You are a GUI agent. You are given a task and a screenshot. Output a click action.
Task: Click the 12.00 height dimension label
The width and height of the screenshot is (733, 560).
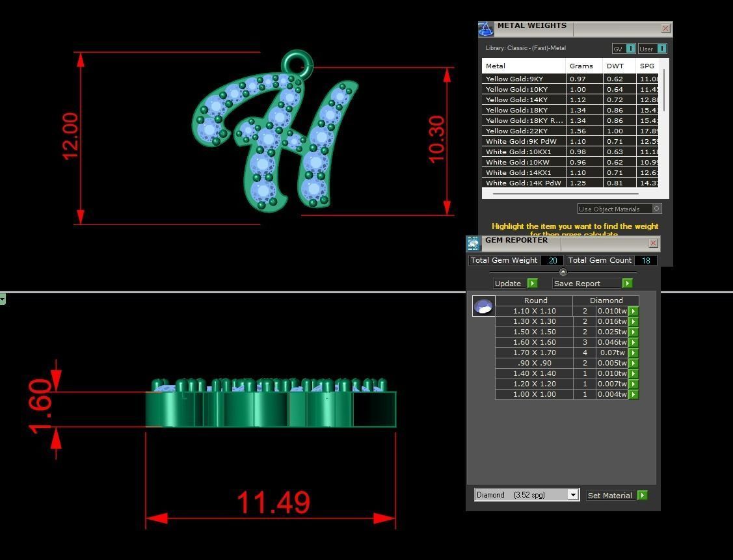click(x=70, y=136)
